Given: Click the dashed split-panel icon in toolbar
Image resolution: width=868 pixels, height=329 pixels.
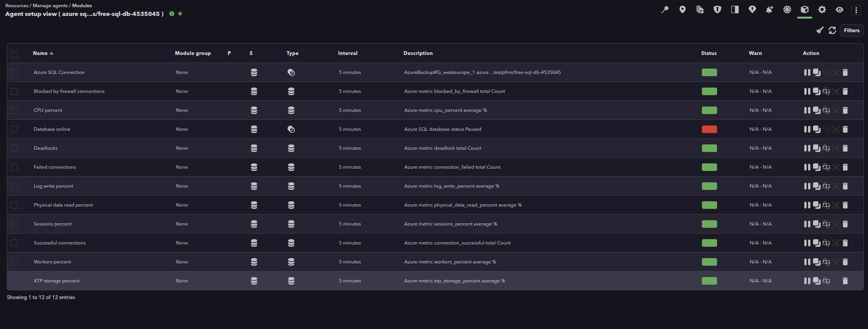Looking at the screenshot, I should (735, 10).
